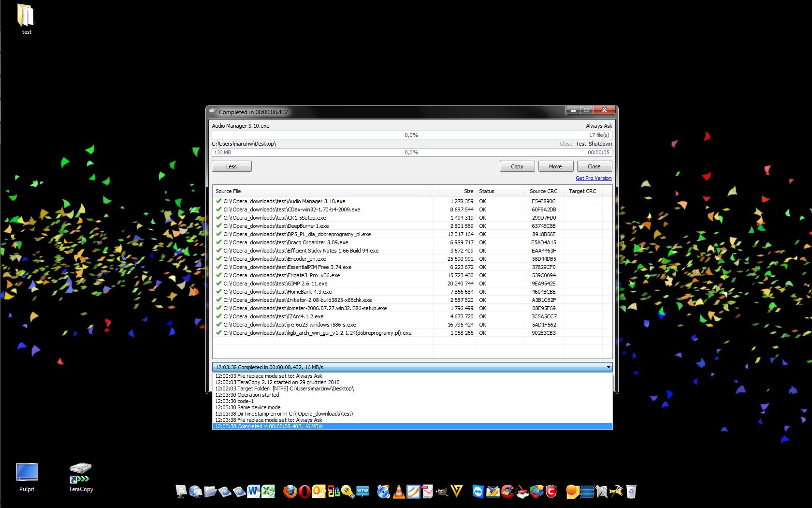812x508 pixels.
Task: Open the Always Ask replace mode menu
Action: click(x=599, y=126)
